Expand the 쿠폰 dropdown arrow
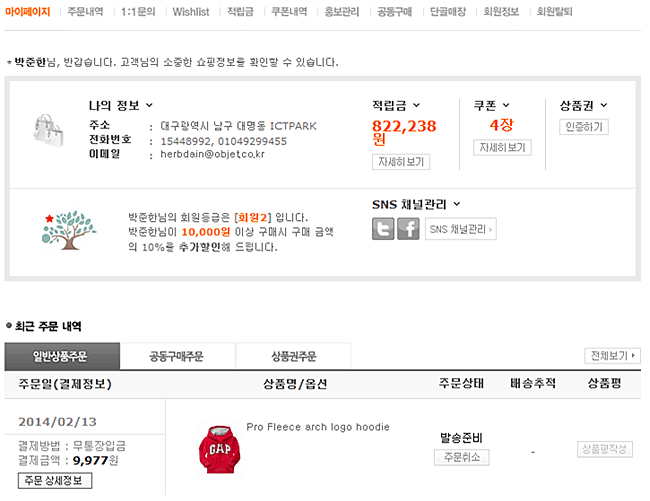This screenshot has height=501, width=650. [506, 105]
